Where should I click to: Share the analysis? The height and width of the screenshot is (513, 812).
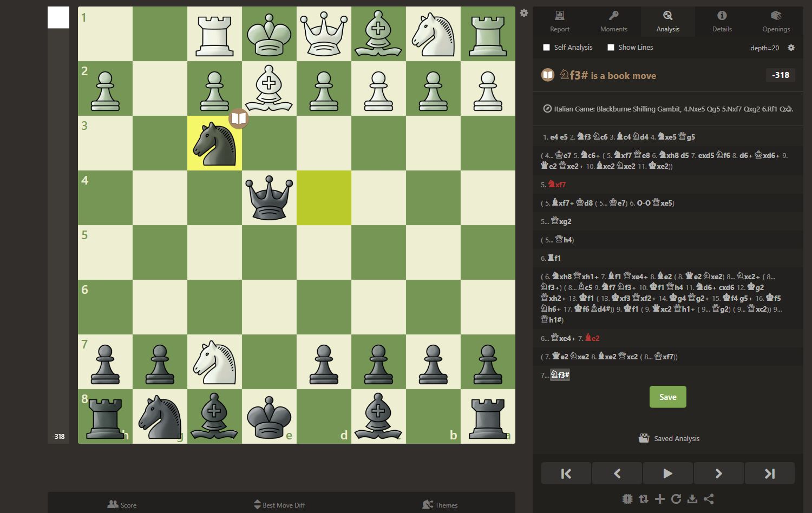[x=709, y=499]
